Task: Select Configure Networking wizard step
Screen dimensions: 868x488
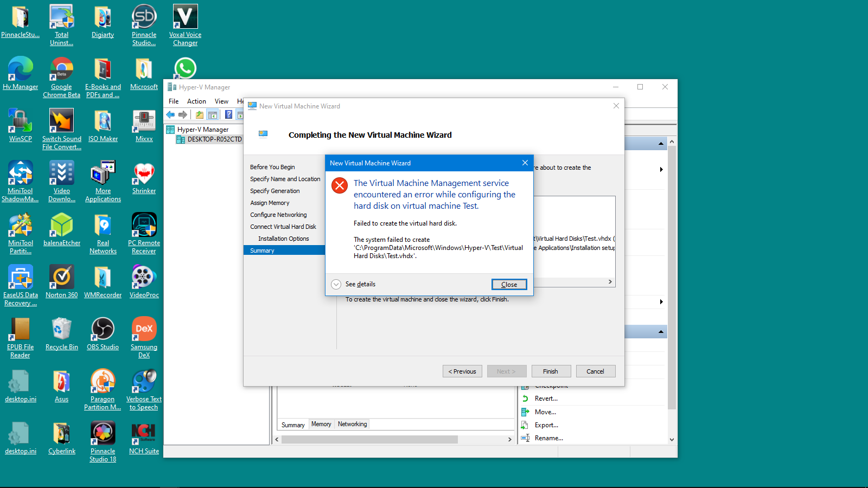Action: coord(278,215)
